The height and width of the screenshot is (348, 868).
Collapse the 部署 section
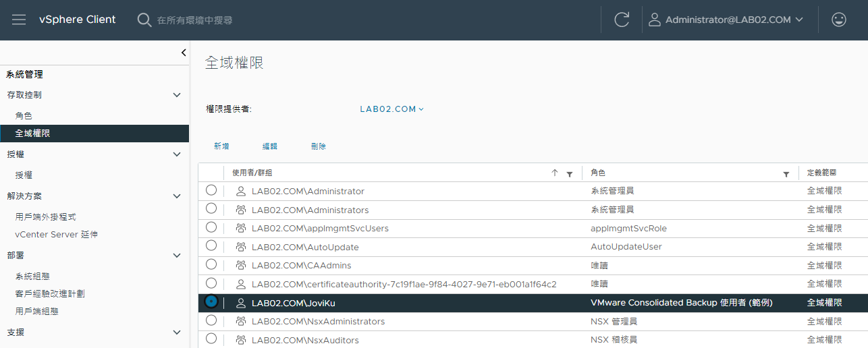tap(177, 256)
